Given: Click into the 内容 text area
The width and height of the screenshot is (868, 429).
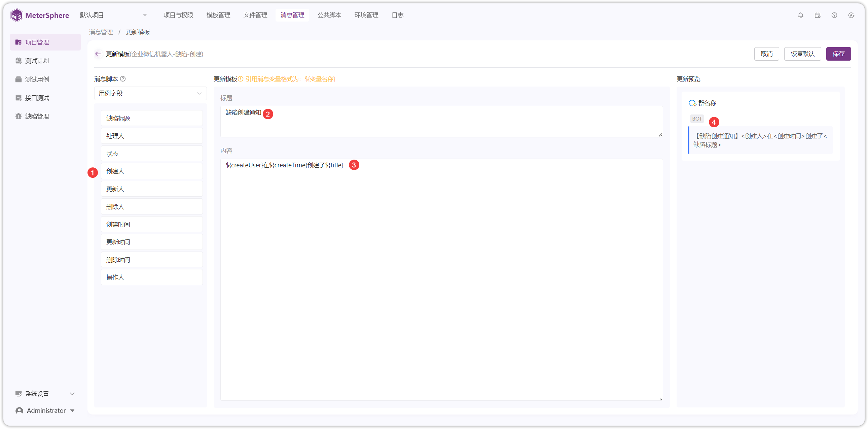Looking at the screenshot, I should (x=441, y=279).
